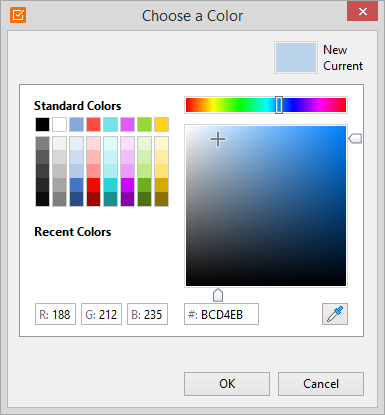Click the hue slider handle
Image resolution: width=385 pixels, height=415 pixels.
279,105
